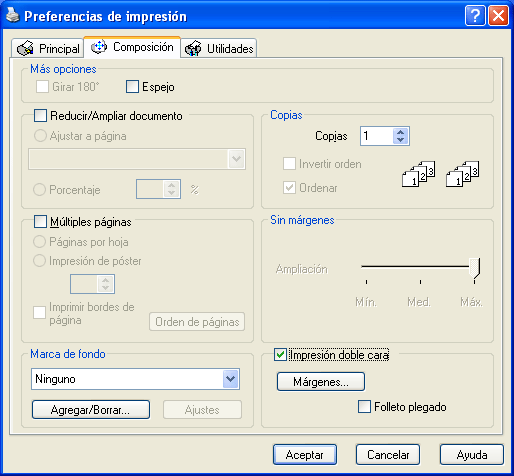Screen dimensions: 514x476
Task: Enable the Múltiples páginas checkbox
Action: 40,222
